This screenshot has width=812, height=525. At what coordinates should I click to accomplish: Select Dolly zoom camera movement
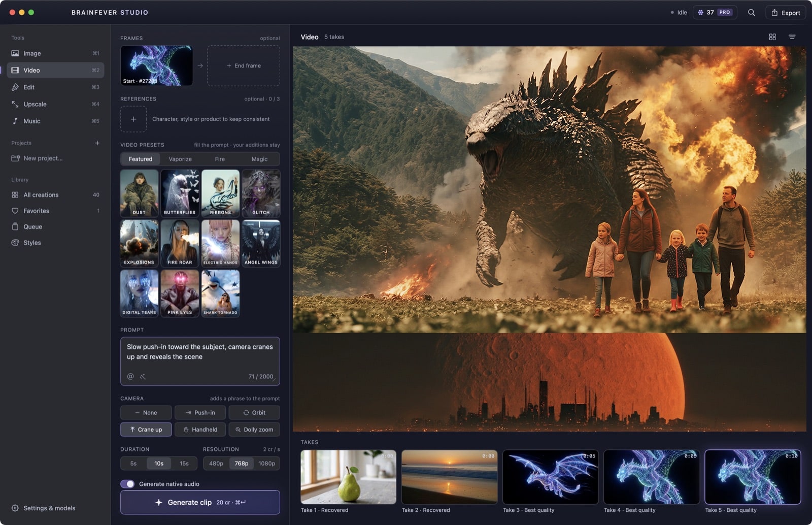[254, 430]
